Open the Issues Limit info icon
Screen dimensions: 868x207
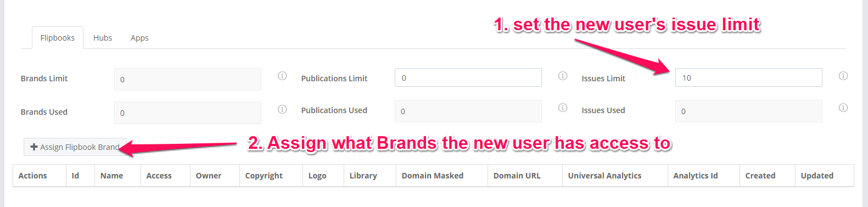tap(843, 76)
